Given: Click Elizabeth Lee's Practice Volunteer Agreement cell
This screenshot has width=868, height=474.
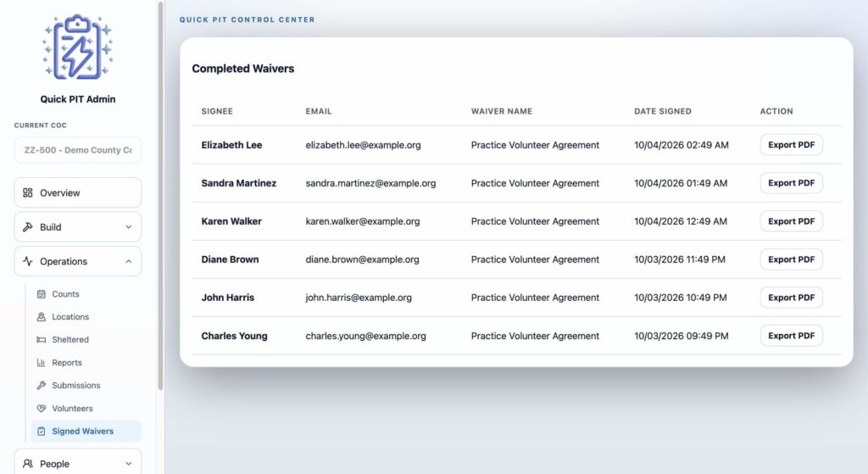Looking at the screenshot, I should click(535, 145).
